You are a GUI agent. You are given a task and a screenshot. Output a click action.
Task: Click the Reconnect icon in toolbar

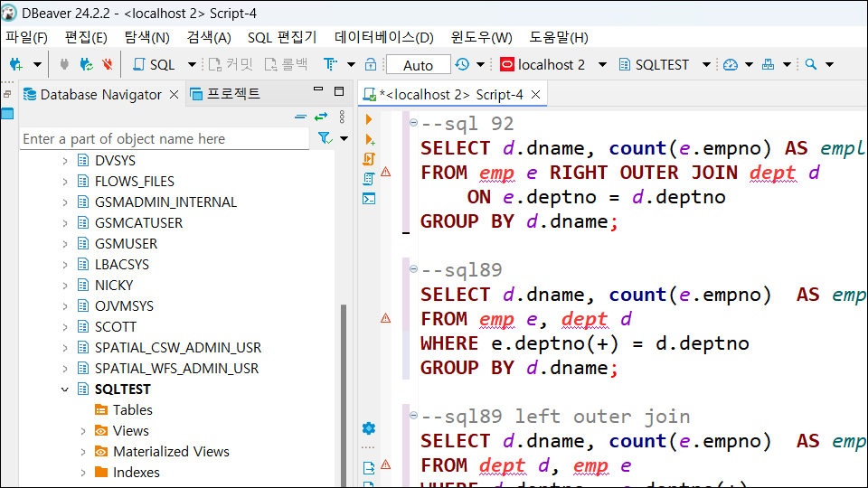86,65
